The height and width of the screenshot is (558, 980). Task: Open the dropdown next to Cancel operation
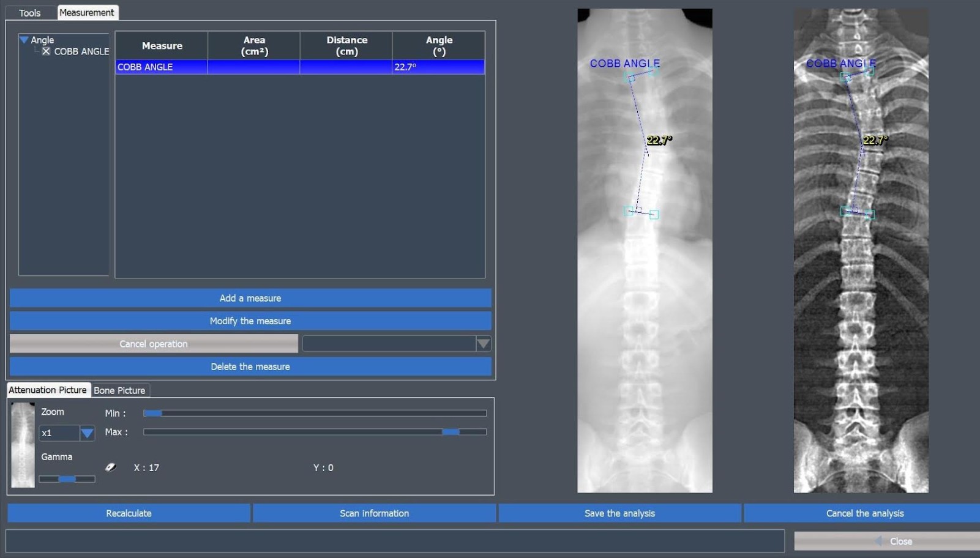click(483, 344)
